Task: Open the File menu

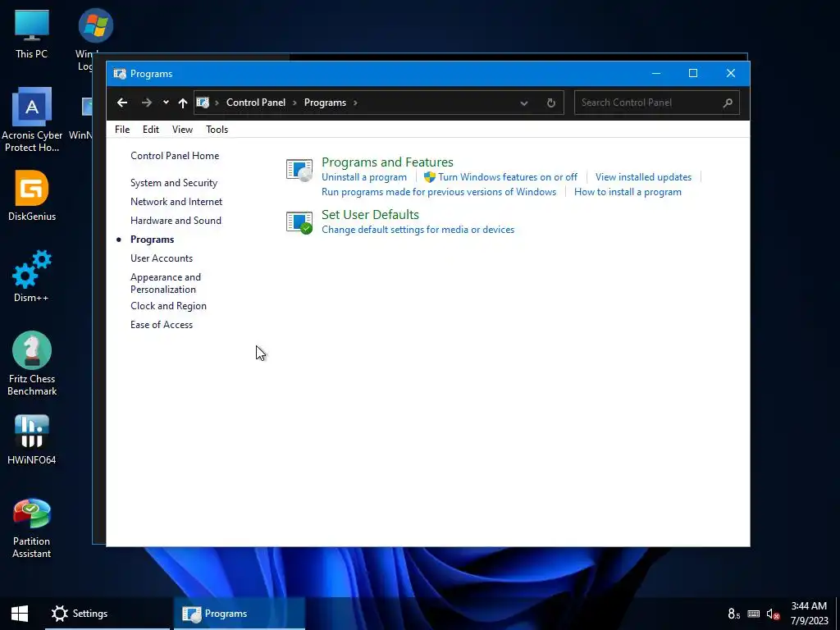Action: point(122,130)
